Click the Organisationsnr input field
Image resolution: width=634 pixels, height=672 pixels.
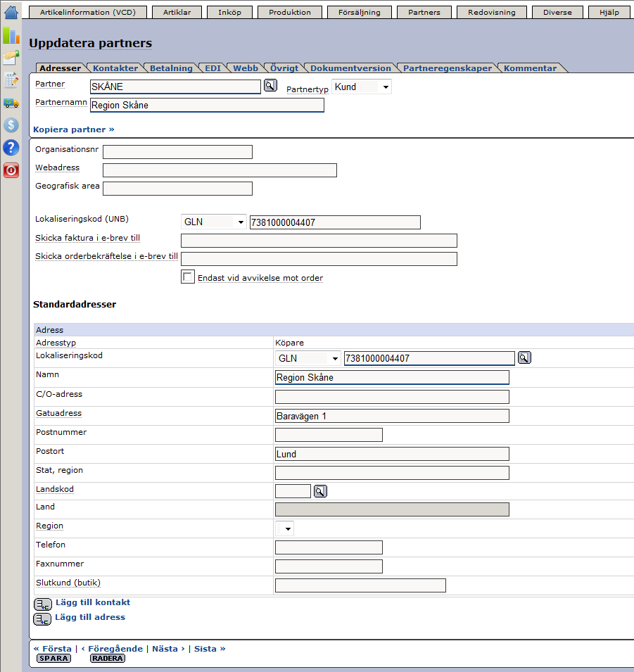177,152
